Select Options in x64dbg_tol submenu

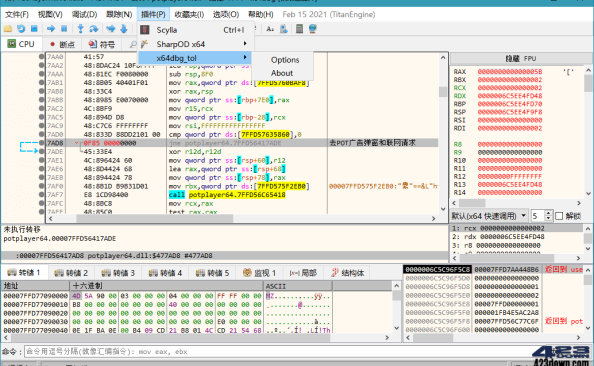[x=285, y=60]
